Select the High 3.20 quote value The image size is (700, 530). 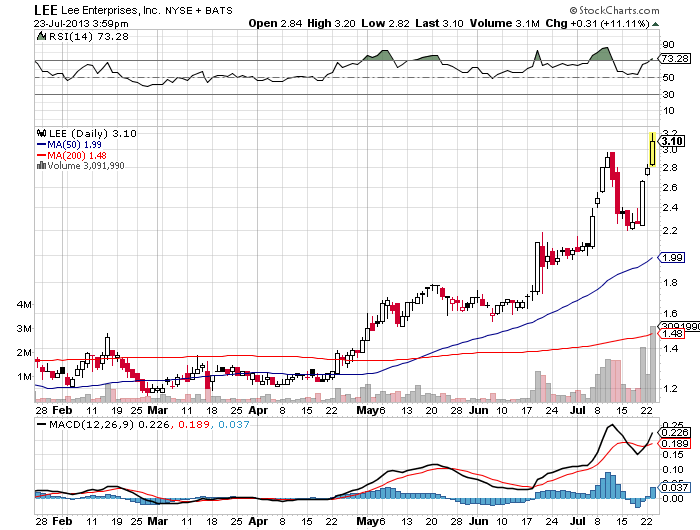click(x=331, y=23)
